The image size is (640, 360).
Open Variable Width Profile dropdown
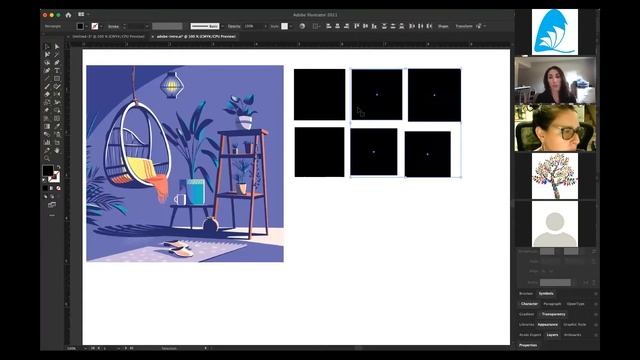[167, 27]
